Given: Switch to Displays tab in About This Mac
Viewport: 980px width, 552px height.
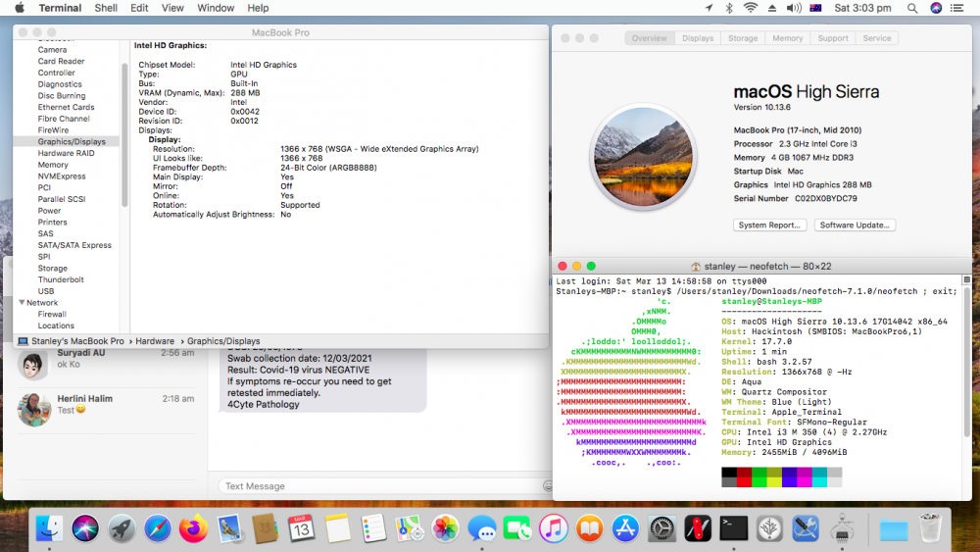Looking at the screenshot, I should click(698, 38).
